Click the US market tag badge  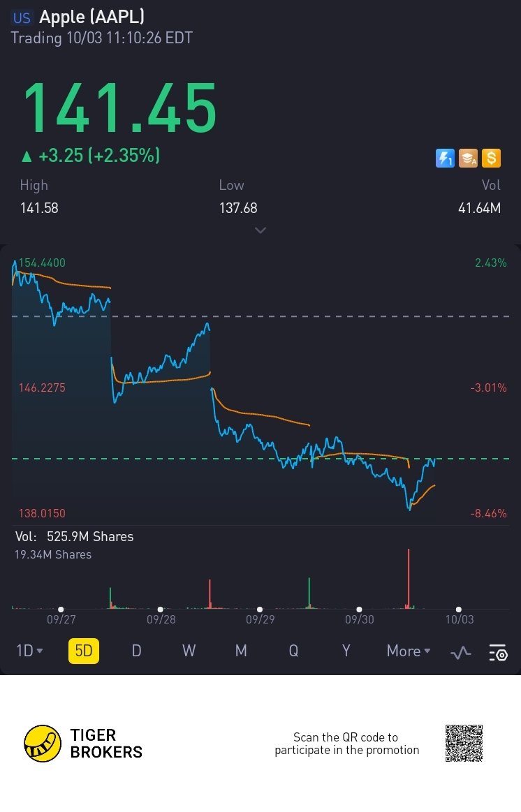click(22, 18)
